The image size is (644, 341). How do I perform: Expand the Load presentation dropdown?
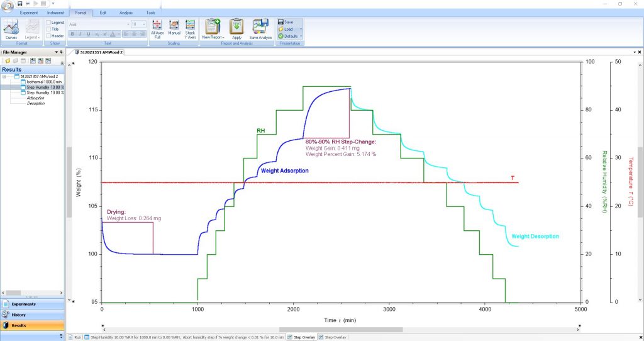click(x=301, y=29)
